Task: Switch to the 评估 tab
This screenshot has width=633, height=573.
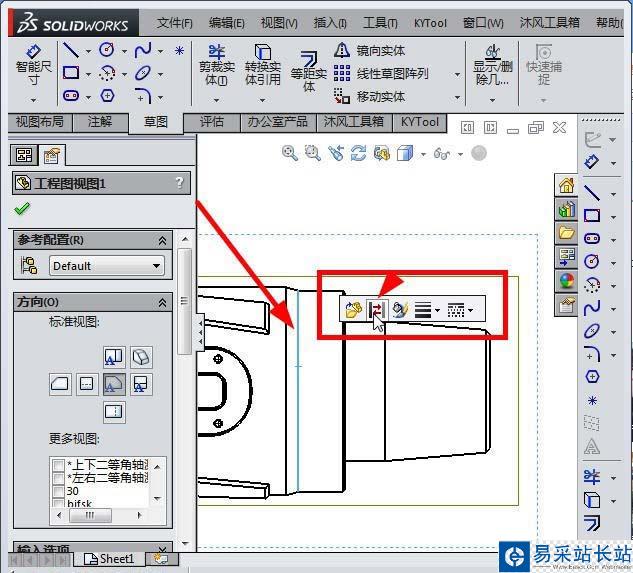Action: coord(212,122)
